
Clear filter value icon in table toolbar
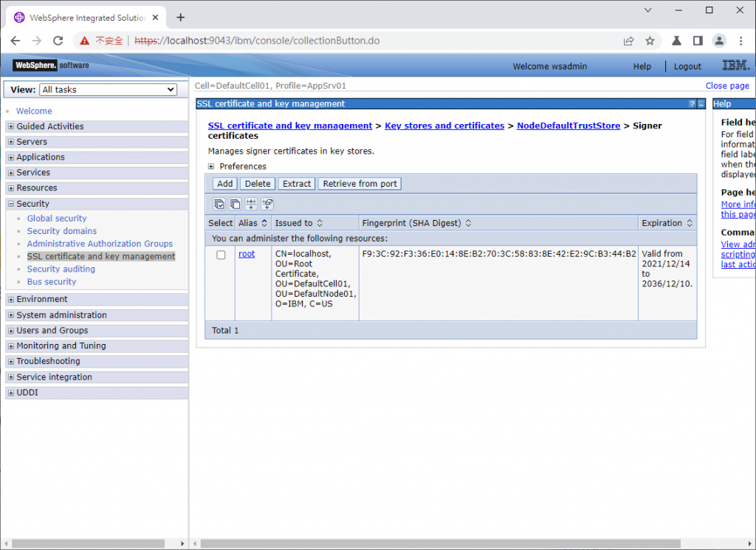click(267, 204)
